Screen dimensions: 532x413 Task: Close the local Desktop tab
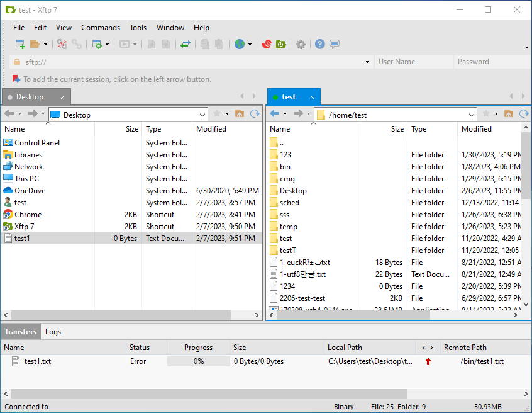pyautogui.click(x=62, y=98)
